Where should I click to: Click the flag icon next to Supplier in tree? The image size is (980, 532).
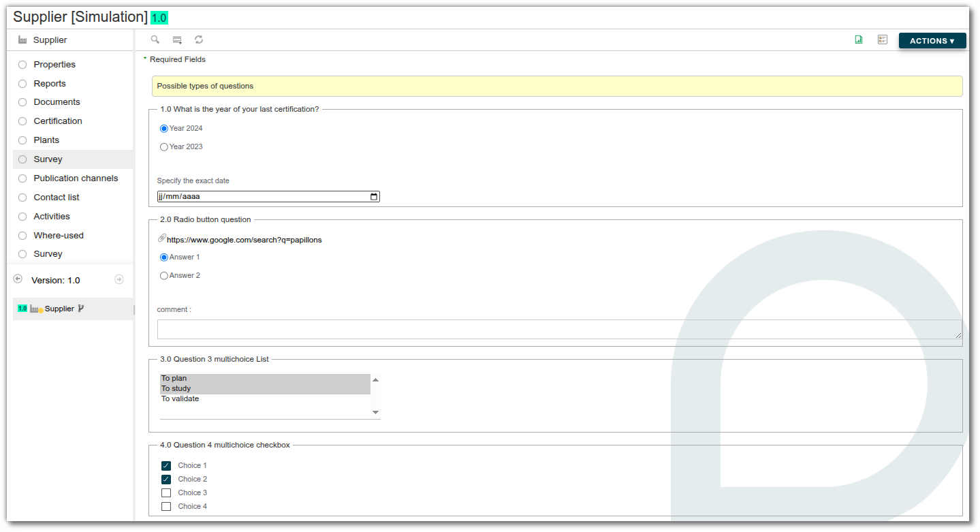(81, 308)
